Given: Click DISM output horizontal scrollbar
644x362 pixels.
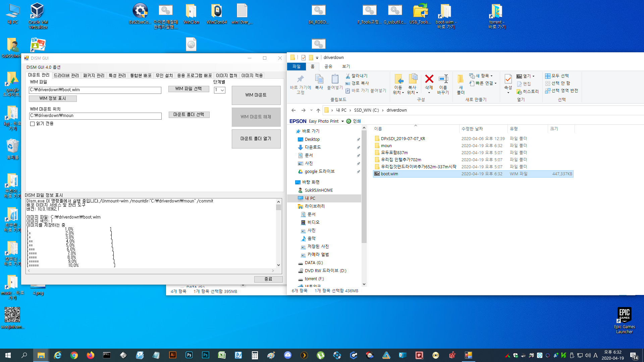Looking at the screenshot, I should [x=151, y=270].
